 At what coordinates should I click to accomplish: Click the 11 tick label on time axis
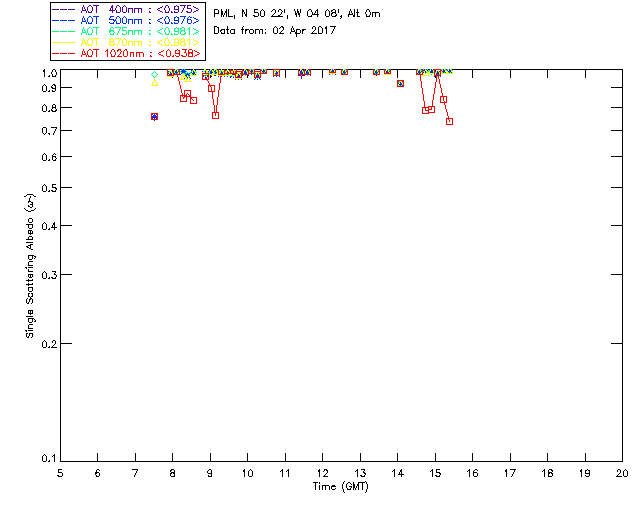click(285, 473)
